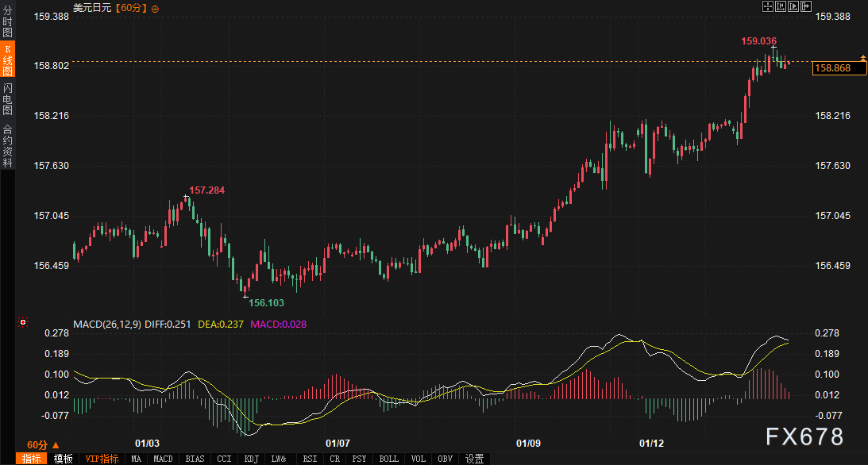868x465 pixels.
Task: Click the jump-to-start chart axis icon
Action: coord(781,6)
